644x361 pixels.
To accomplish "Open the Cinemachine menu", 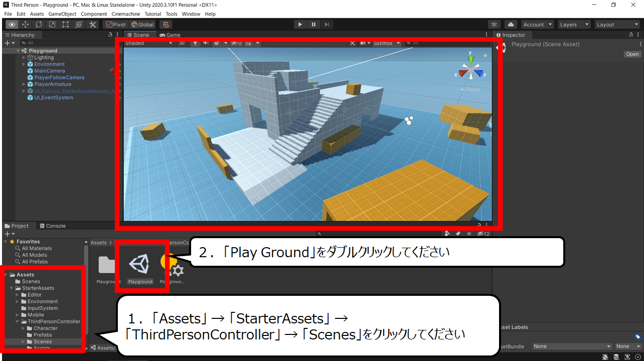I will click(x=126, y=14).
